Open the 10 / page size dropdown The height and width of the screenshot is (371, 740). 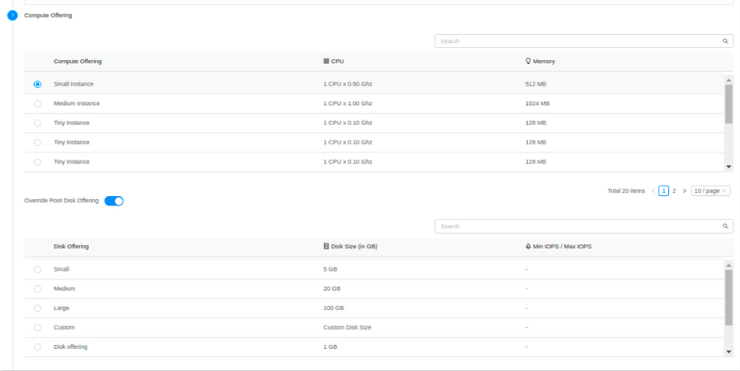[x=710, y=191]
